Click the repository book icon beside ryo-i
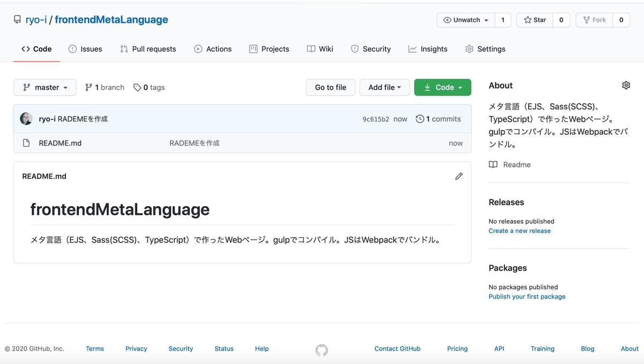 [18, 20]
